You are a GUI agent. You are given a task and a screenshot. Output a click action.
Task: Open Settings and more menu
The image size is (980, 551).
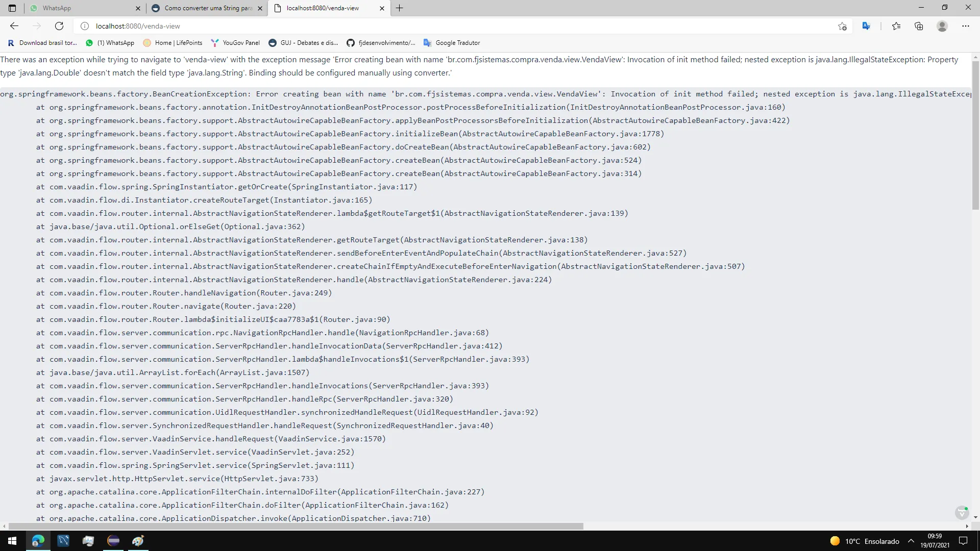pyautogui.click(x=965, y=26)
